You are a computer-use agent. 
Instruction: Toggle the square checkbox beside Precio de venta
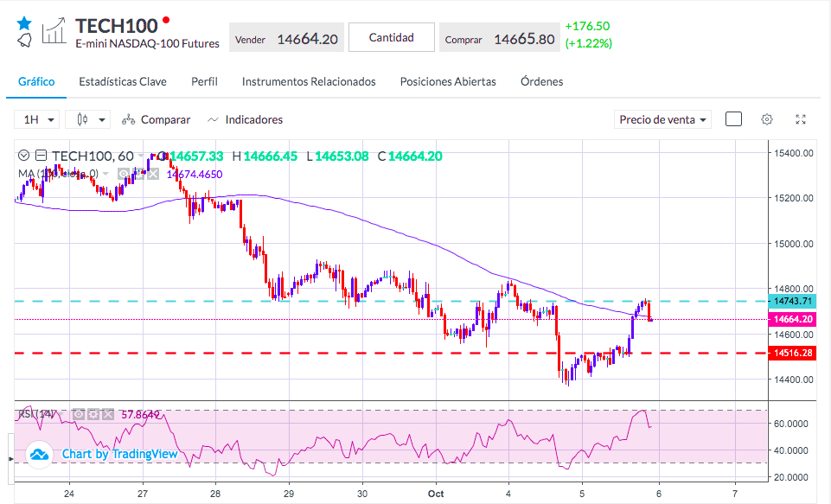(x=733, y=119)
